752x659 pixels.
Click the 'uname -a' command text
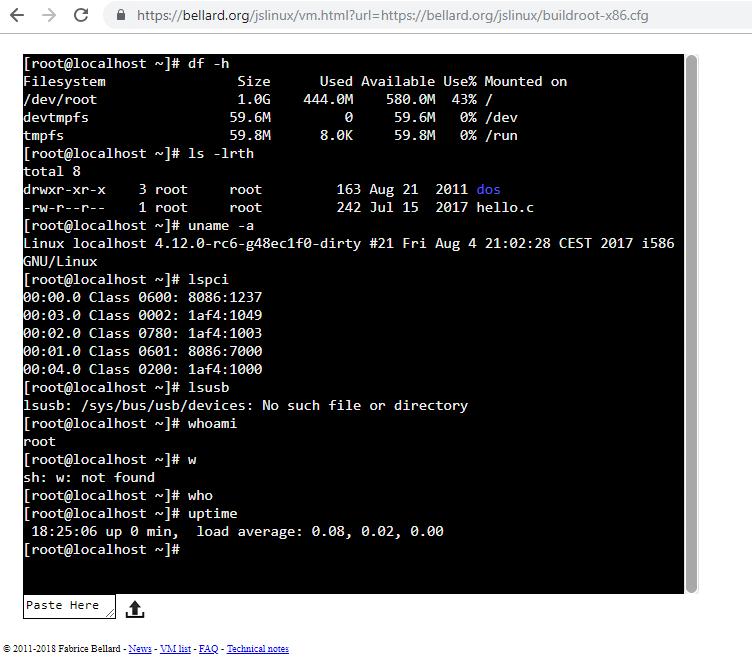[221, 225]
